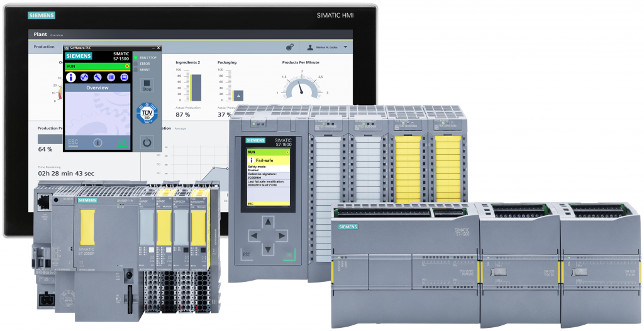This screenshot has width=644, height=331.
Task: Open the display icon in Software PLC
Action: click(x=124, y=77)
